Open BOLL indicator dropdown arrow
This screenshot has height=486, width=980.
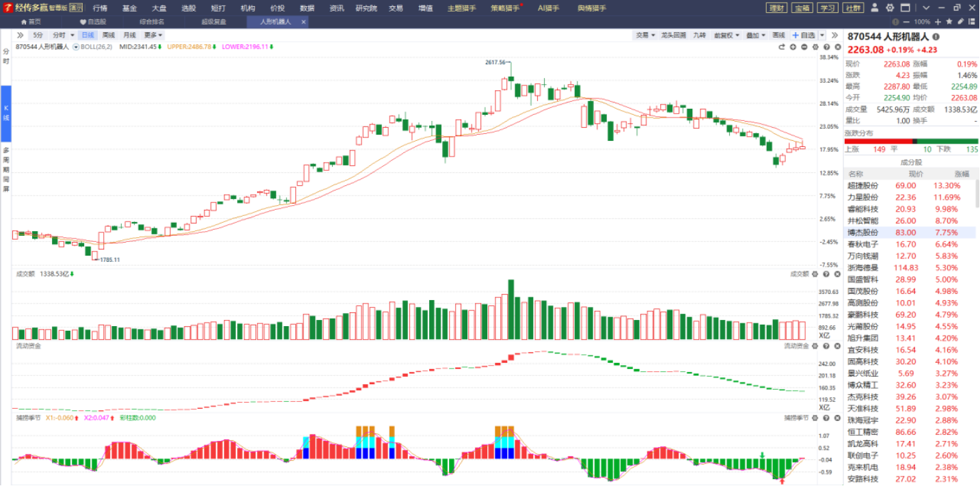(x=76, y=47)
